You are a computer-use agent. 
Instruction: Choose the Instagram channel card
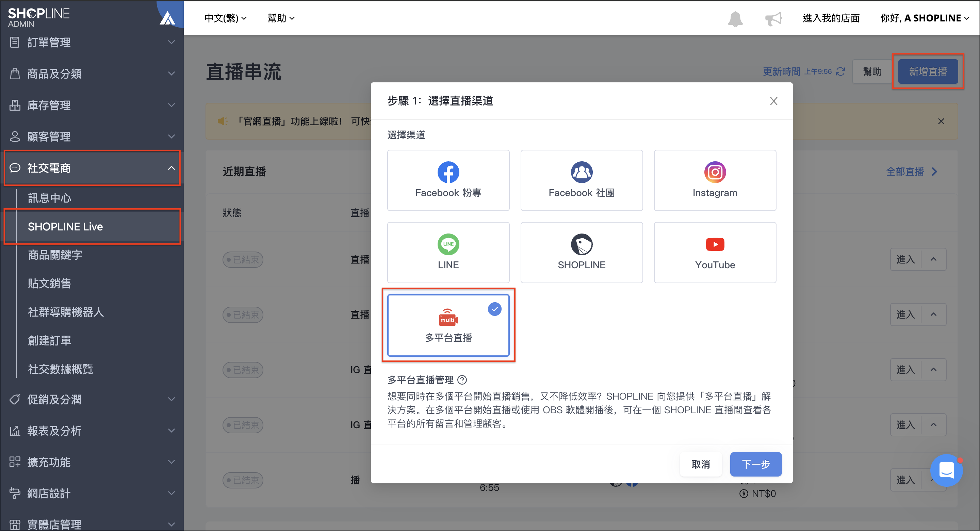(x=715, y=180)
